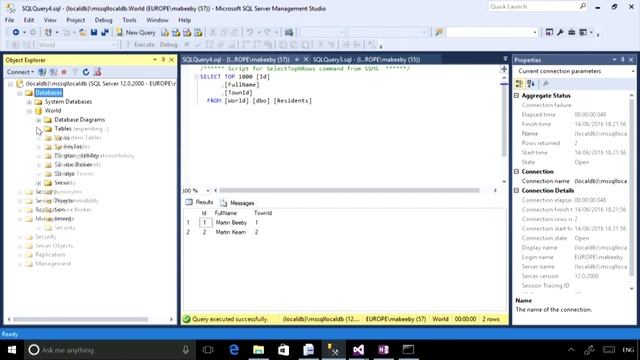Click the Database Engine Query icon after New Query

[165, 32]
